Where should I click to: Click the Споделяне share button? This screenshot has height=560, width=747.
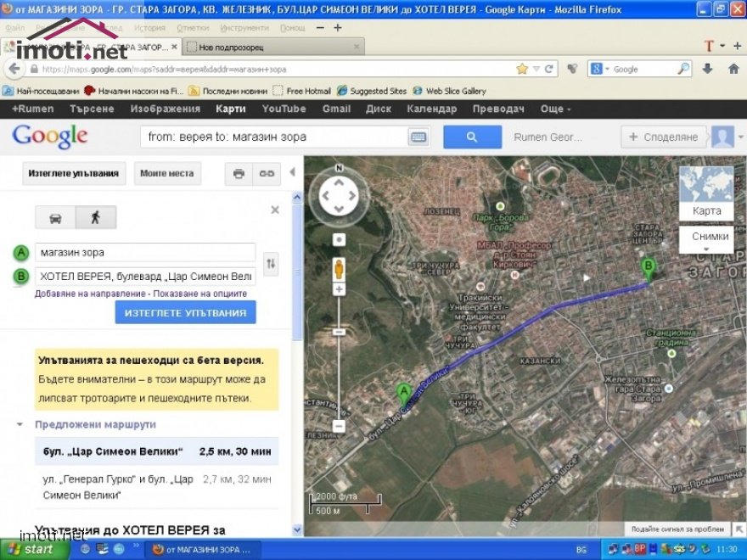pyautogui.click(x=665, y=137)
